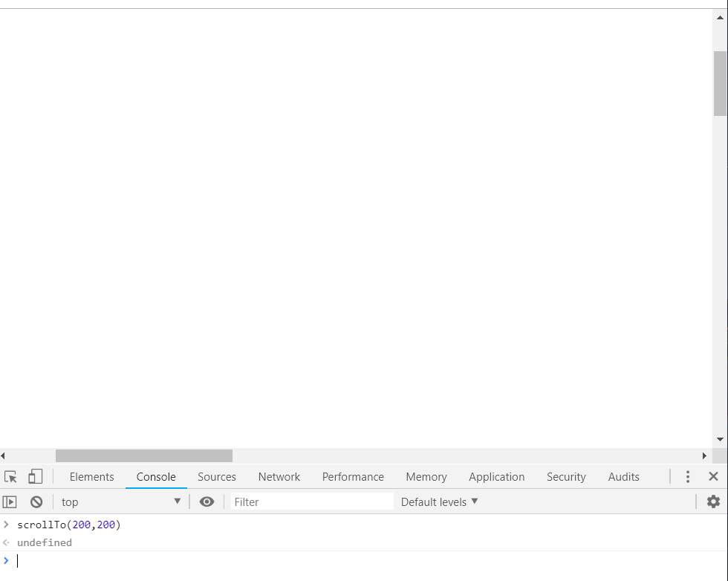Open the customize DevTools three-dot menu

click(x=687, y=476)
